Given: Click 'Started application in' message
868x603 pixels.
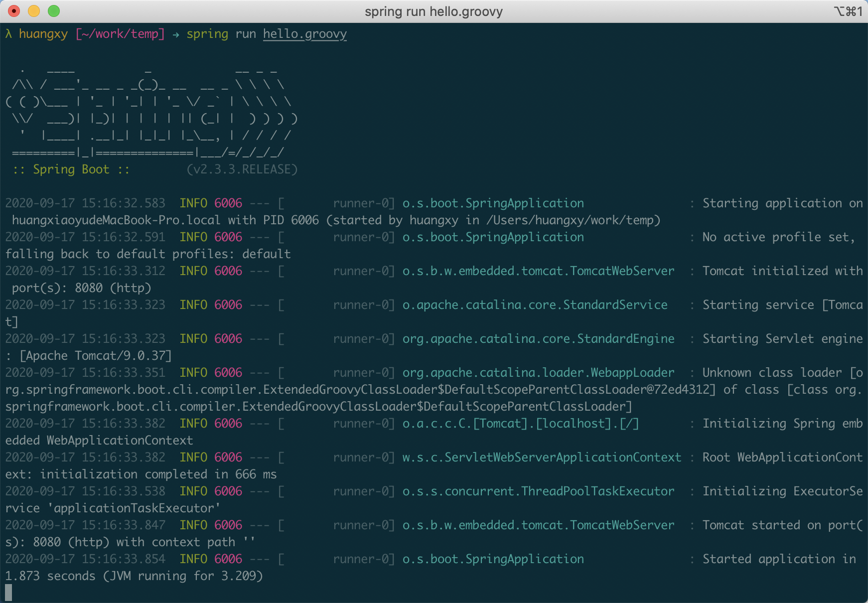Looking at the screenshot, I should point(779,559).
